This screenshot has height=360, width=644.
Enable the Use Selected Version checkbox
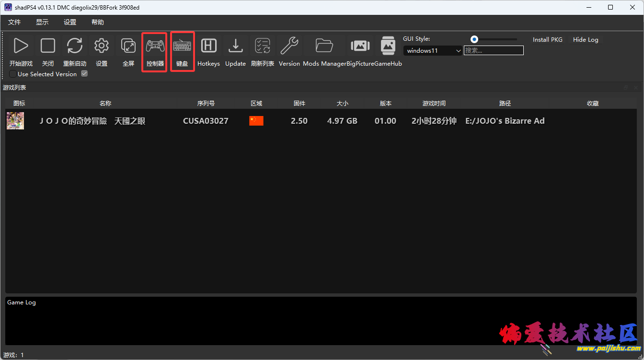tap(13, 74)
